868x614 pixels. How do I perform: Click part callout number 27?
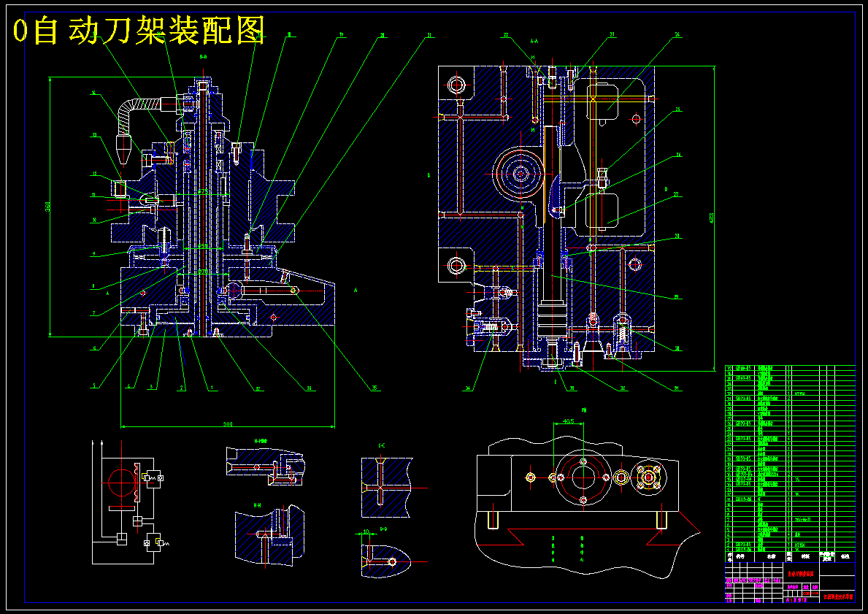coord(677,194)
